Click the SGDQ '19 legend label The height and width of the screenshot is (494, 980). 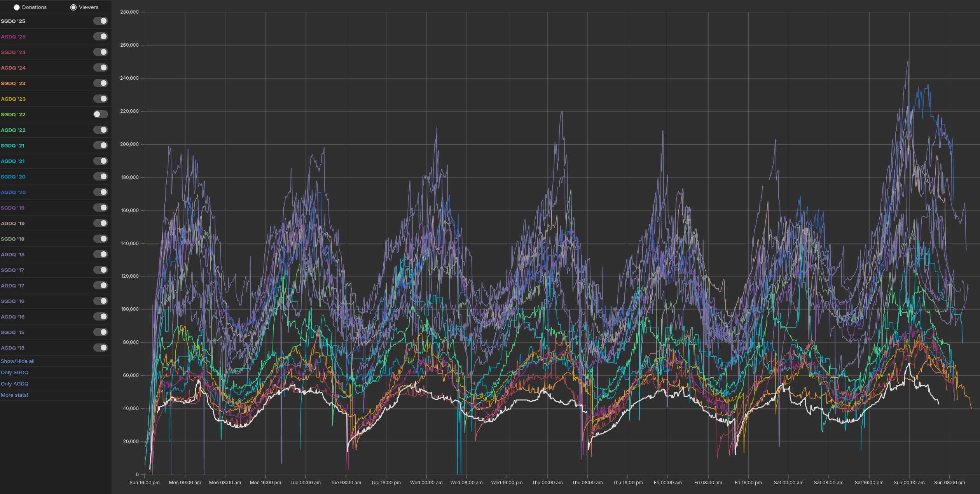(12, 208)
